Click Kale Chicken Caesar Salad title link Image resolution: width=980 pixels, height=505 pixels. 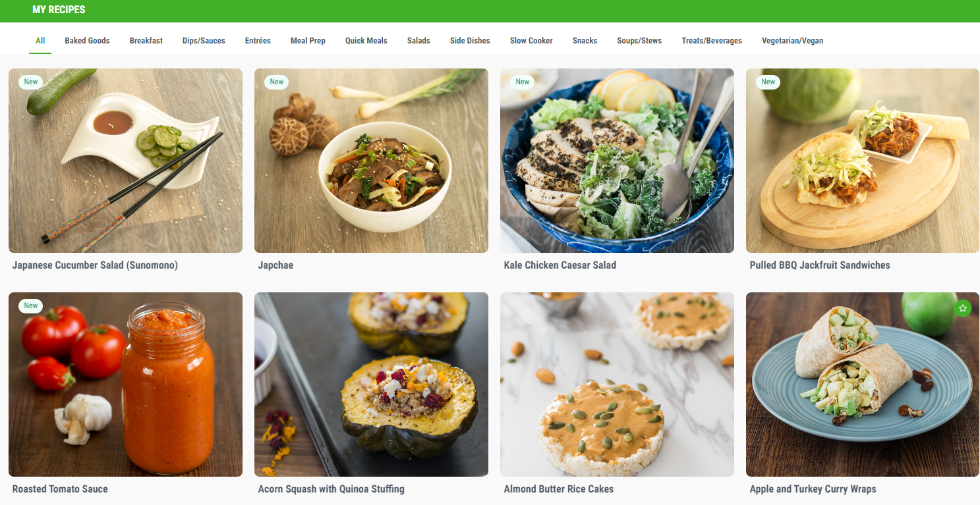[560, 265]
